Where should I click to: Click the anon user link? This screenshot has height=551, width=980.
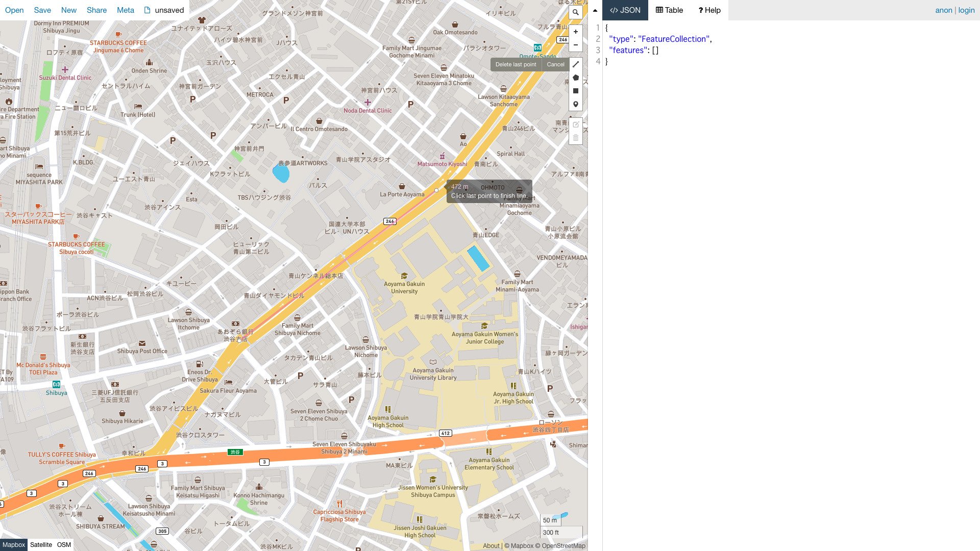click(944, 10)
